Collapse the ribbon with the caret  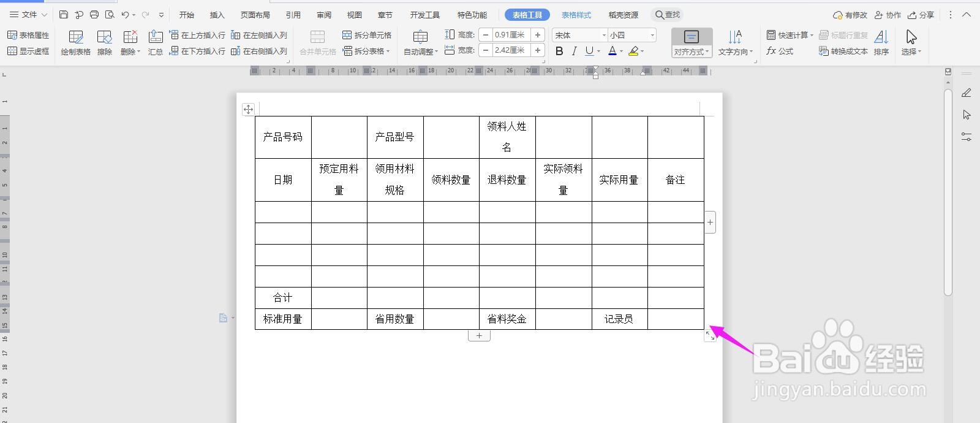coord(967,15)
